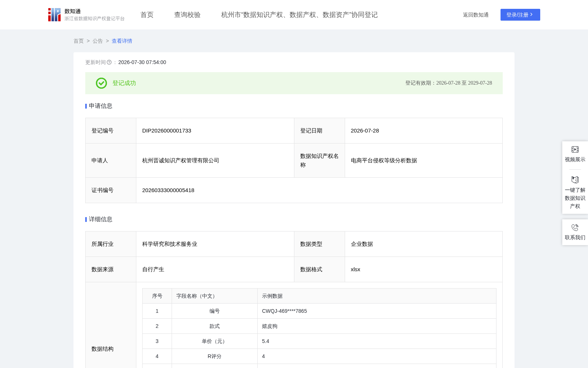Select the name 电商平台侵权等级分析数据
Screen dimensions: 588x368
click(384, 160)
